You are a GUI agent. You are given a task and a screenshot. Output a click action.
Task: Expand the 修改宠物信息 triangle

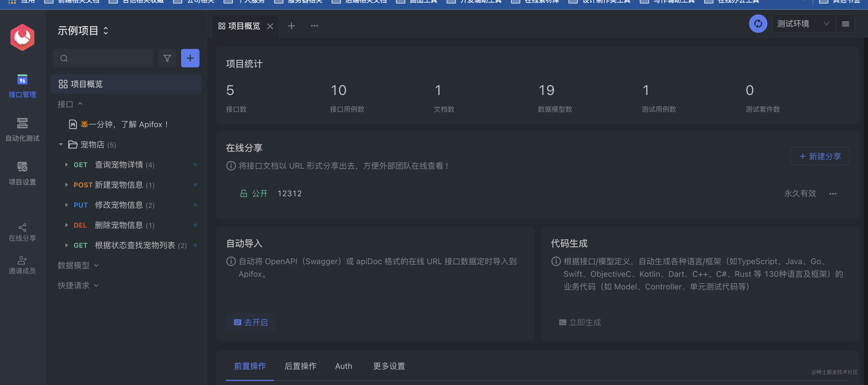(66, 205)
